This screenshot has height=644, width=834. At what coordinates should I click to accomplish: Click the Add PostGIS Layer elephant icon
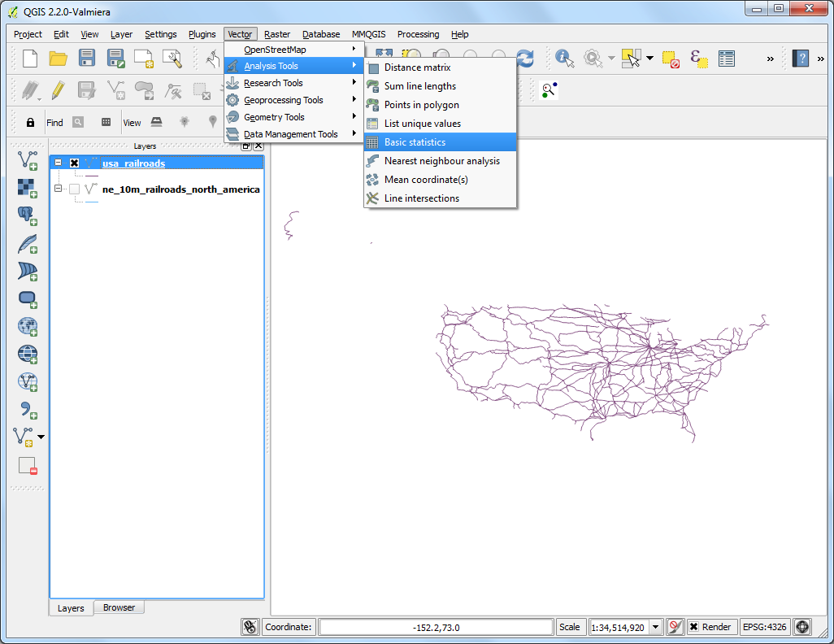[27, 215]
